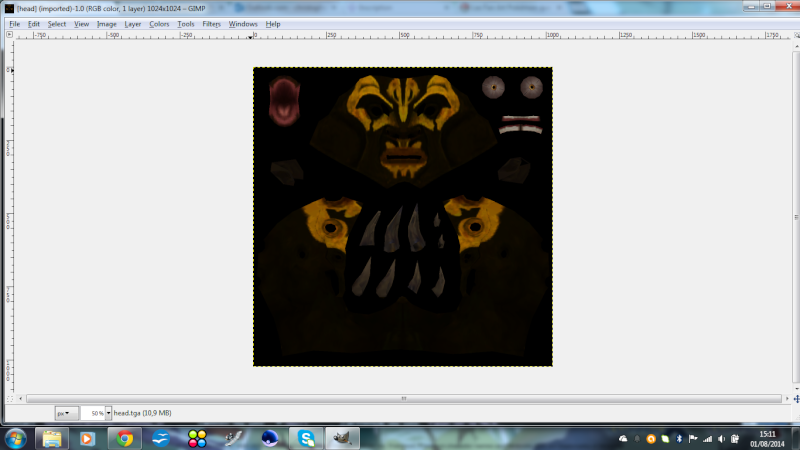Viewport: 800px width, 450px height.
Task: Open the px units dropdown
Action: [x=66, y=413]
